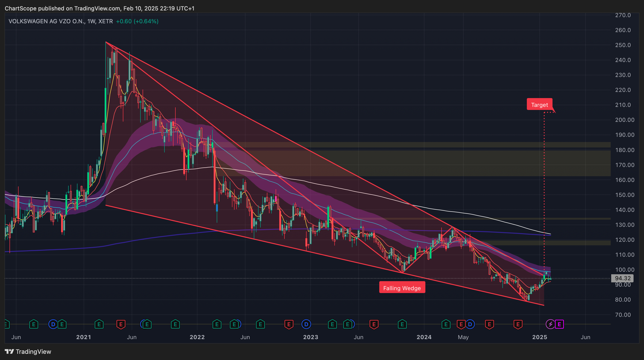Click the red earnings E marker before Jun 2021
The width and height of the screenshot is (644, 360).
coord(121,324)
